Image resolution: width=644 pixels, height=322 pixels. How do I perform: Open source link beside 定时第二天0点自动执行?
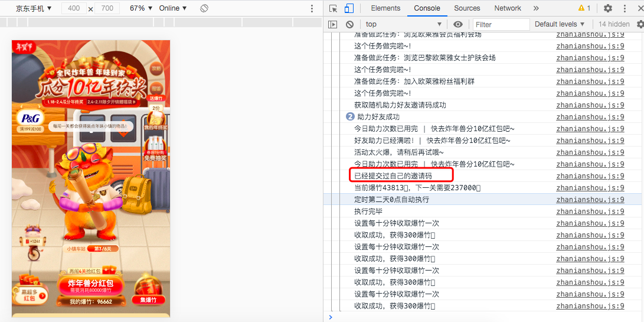(x=590, y=200)
